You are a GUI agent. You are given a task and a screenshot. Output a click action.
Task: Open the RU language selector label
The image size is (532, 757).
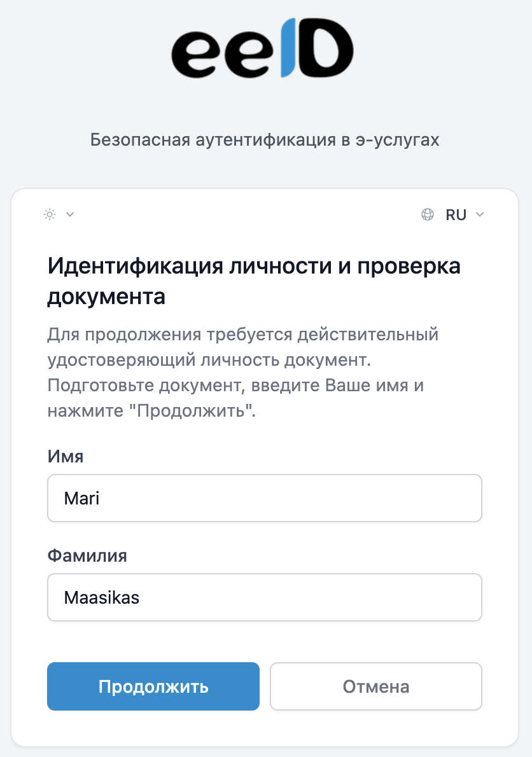click(456, 215)
